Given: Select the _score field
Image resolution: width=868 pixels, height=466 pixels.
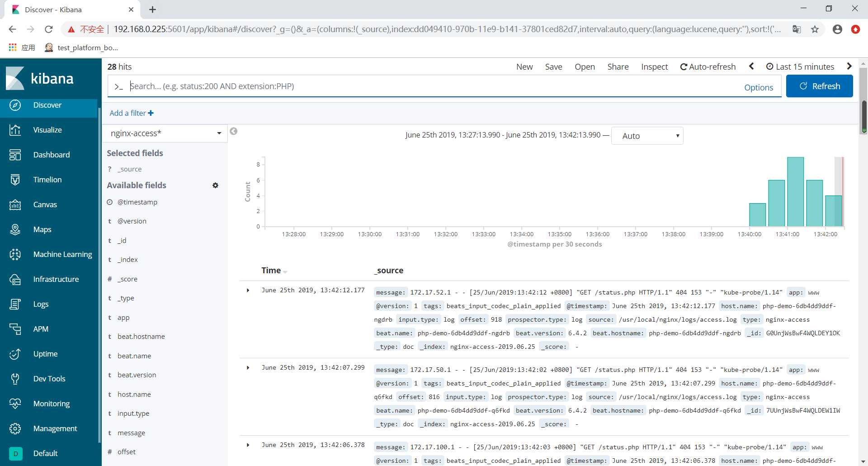Looking at the screenshot, I should 127,279.
